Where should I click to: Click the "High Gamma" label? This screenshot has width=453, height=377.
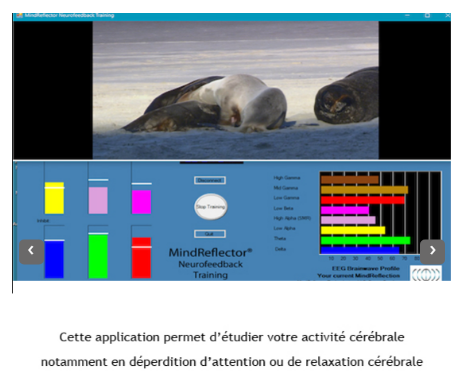(287, 178)
